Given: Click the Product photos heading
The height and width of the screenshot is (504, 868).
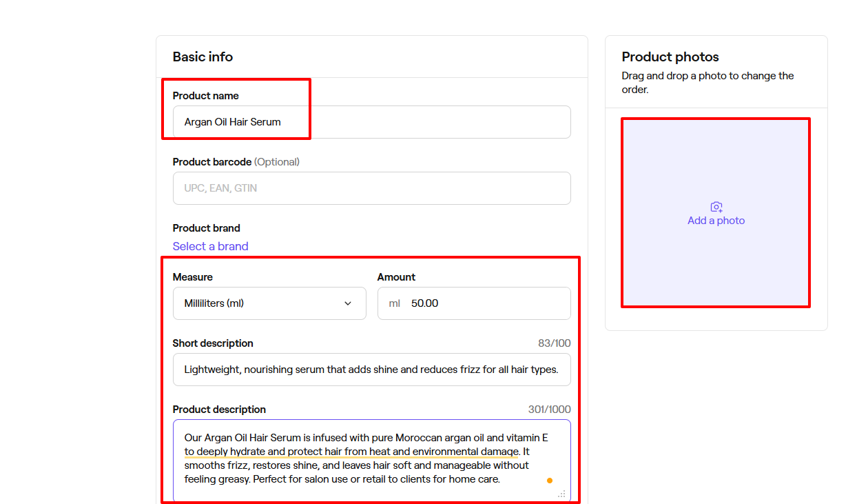Looking at the screenshot, I should pos(670,57).
